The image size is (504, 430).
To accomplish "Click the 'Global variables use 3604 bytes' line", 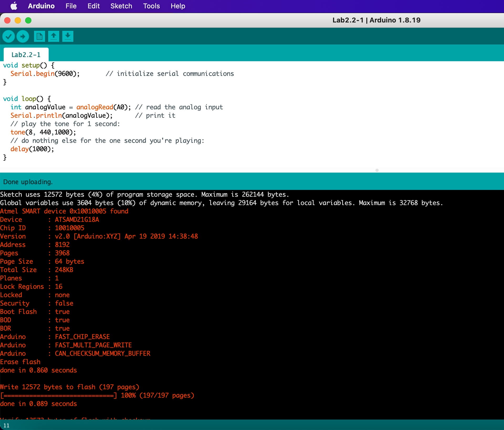I will [222, 203].
